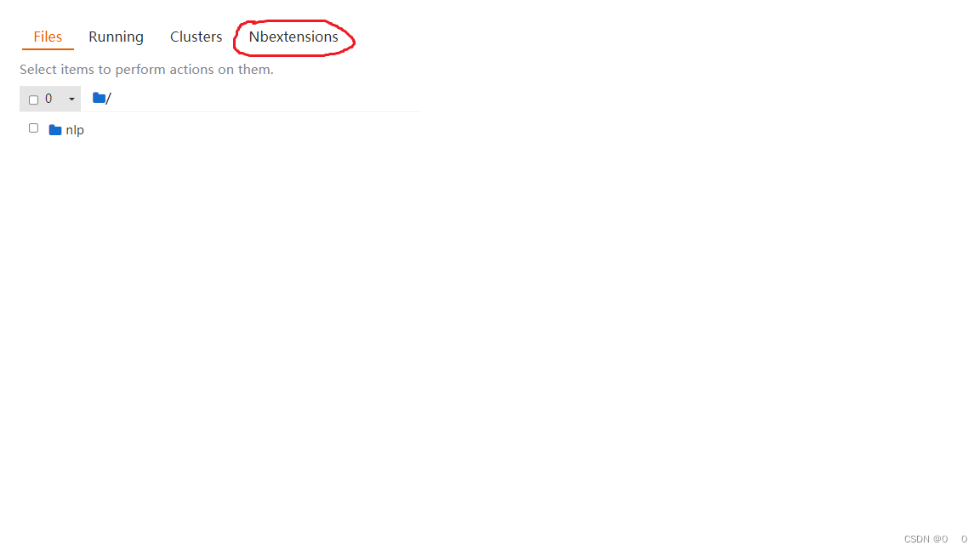
Task: Click the CSDN watermark text
Action: click(926, 539)
